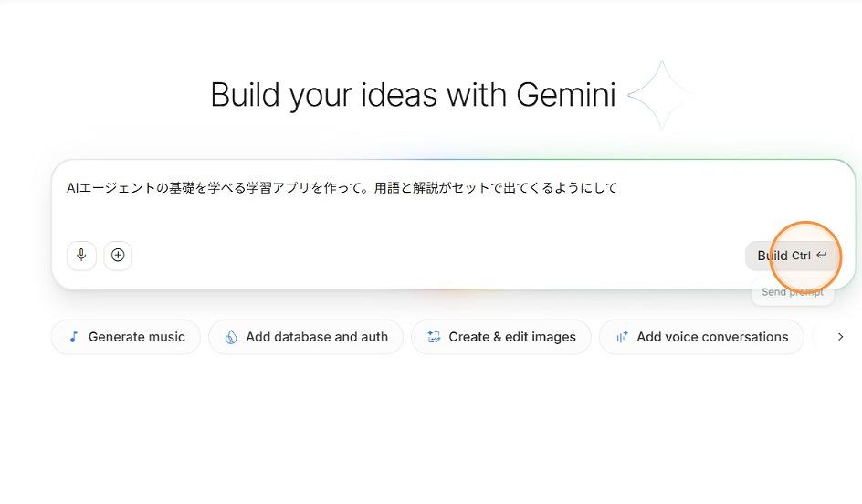Click the enter arrow icon on Build
862x504 pixels.
coord(822,256)
